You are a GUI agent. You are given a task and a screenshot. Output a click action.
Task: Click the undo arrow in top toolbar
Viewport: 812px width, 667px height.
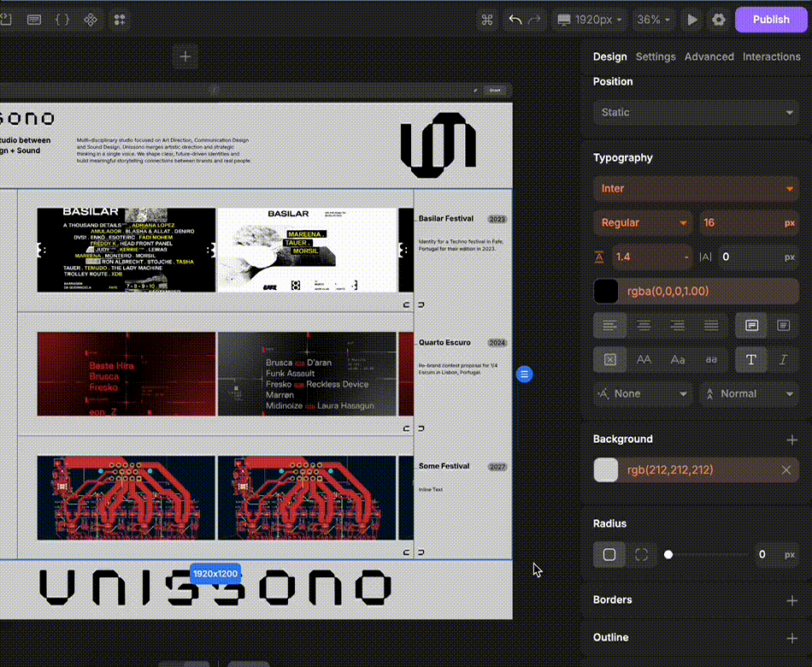(515, 20)
